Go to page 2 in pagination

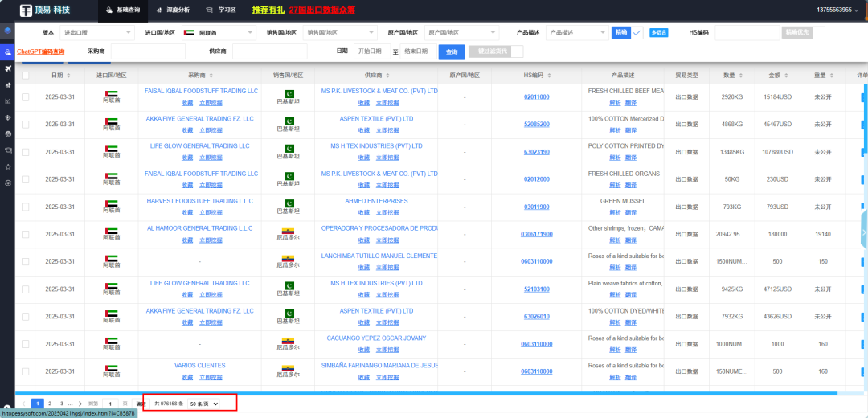click(50, 404)
